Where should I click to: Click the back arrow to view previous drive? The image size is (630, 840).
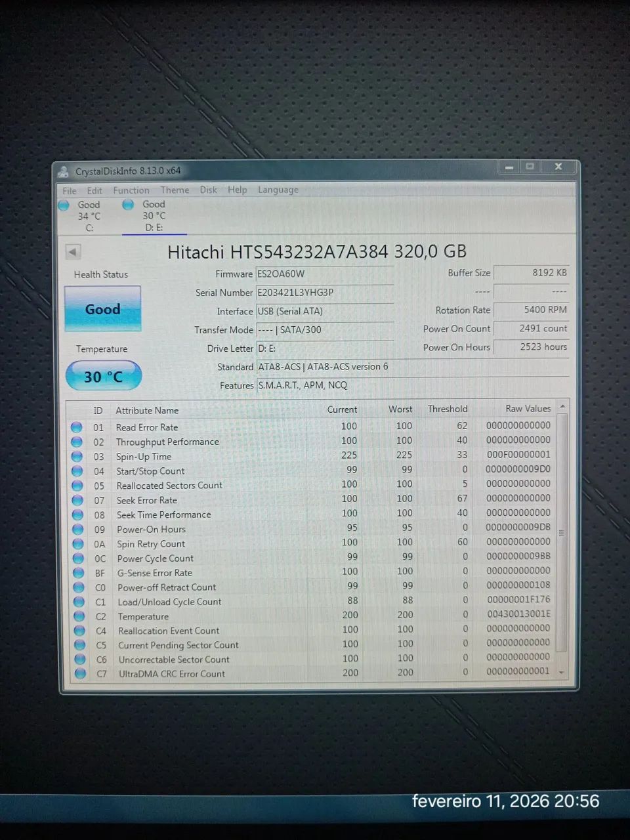[x=72, y=251]
